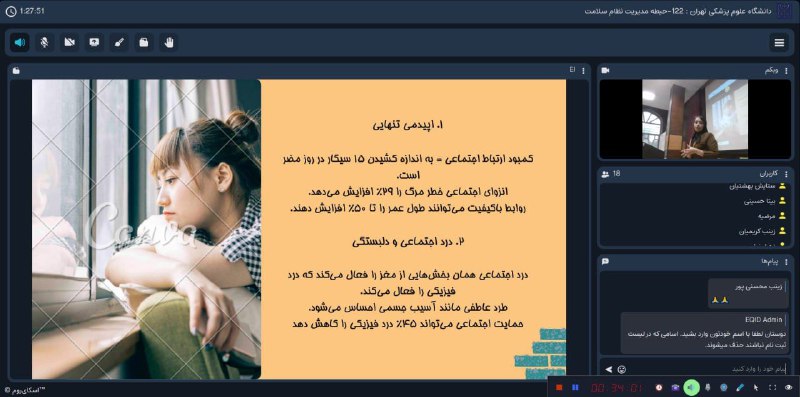Pause the screen recording
Image resolution: width=800 pixels, height=397 pixels.
(576, 388)
